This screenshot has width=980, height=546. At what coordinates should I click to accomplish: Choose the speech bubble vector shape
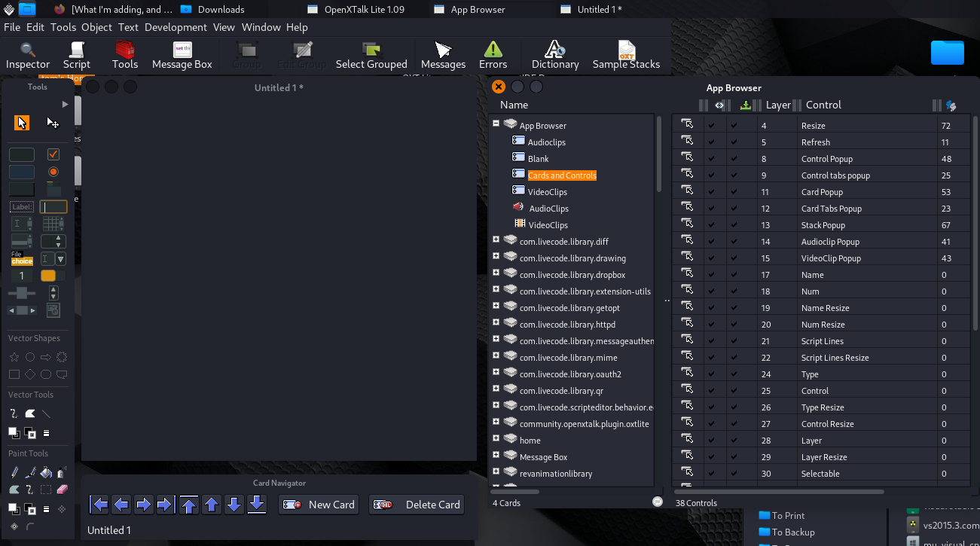62,374
